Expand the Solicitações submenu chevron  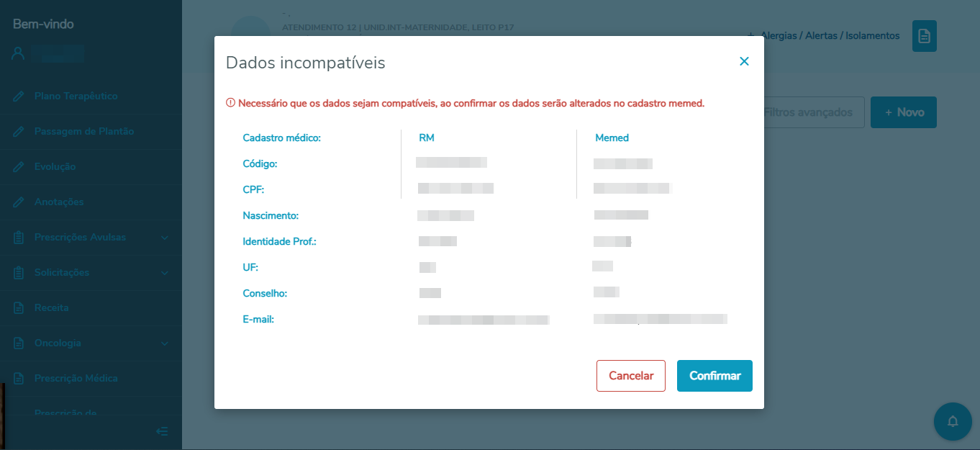[165, 273]
